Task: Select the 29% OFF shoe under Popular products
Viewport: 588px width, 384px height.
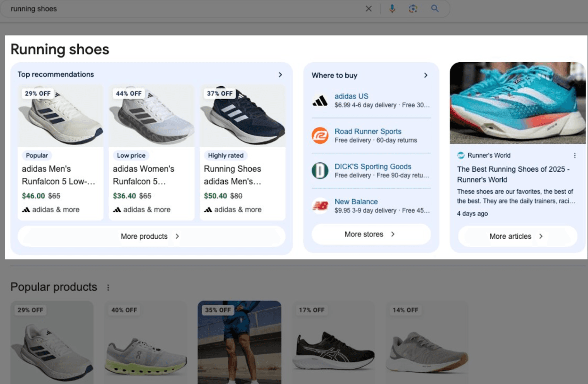Action: [52, 342]
